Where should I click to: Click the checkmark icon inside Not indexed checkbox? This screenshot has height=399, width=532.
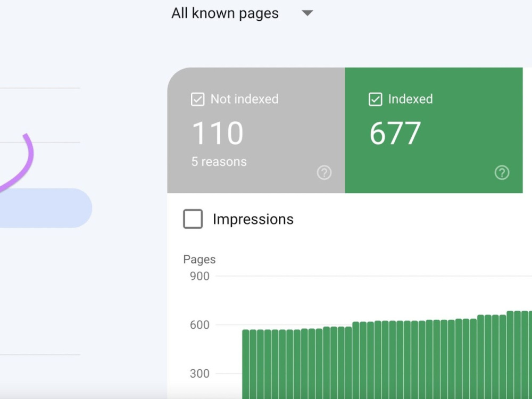point(197,99)
